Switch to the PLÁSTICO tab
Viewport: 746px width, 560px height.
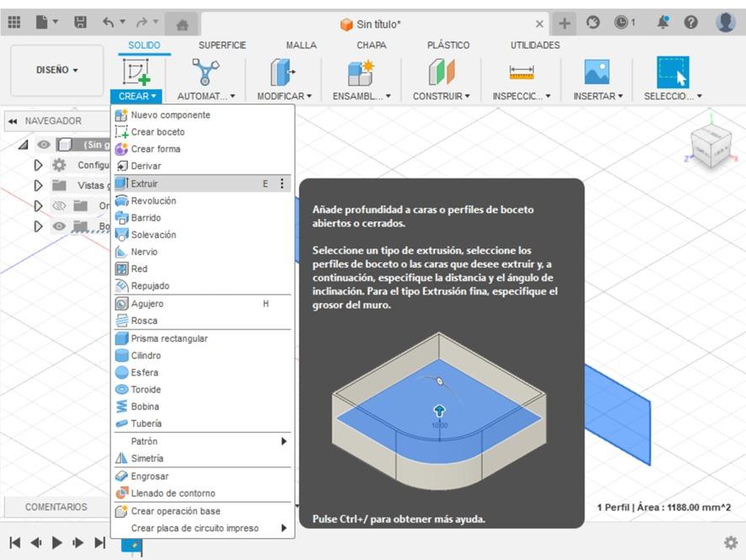click(448, 45)
